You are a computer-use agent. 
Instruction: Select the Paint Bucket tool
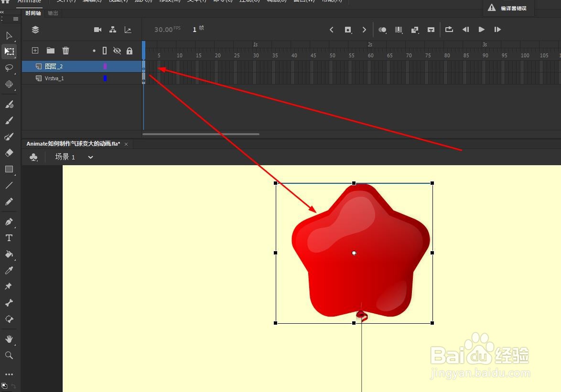pyautogui.click(x=9, y=254)
